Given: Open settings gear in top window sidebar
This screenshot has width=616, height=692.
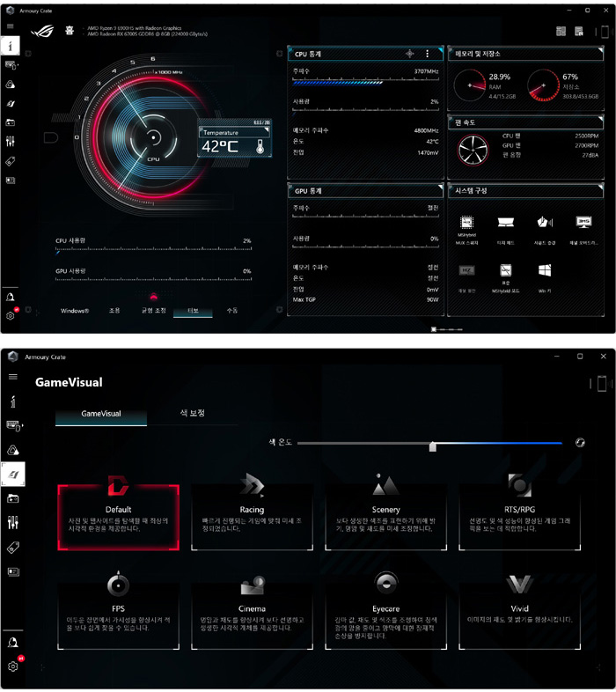Looking at the screenshot, I should point(11,315).
